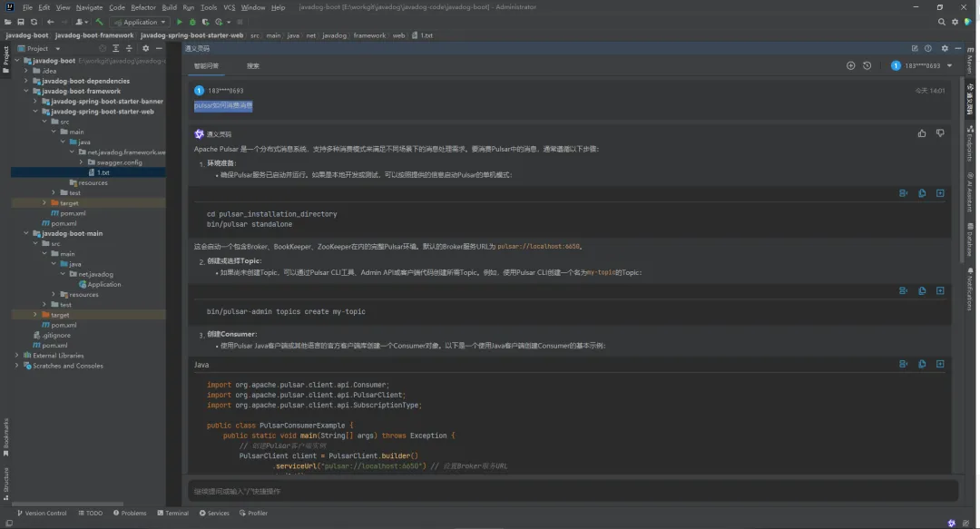
Task: Open Maven side tool window
Action: [969, 59]
